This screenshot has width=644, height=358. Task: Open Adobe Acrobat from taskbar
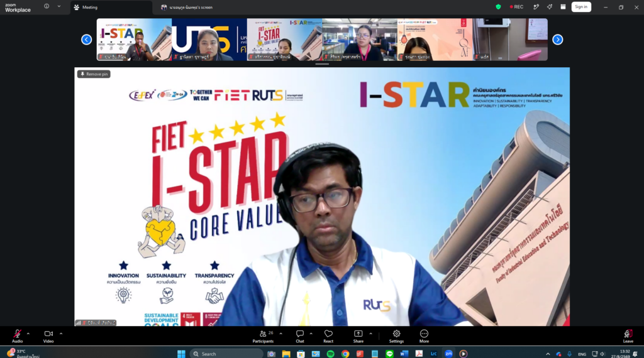tap(419, 354)
